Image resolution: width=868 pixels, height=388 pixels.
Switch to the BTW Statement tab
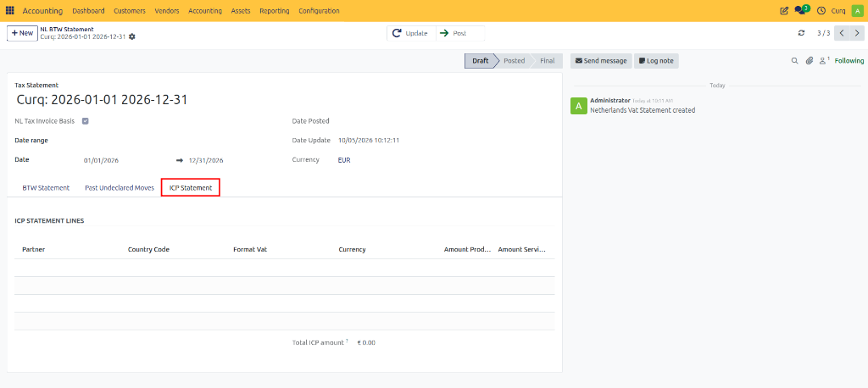(46, 187)
